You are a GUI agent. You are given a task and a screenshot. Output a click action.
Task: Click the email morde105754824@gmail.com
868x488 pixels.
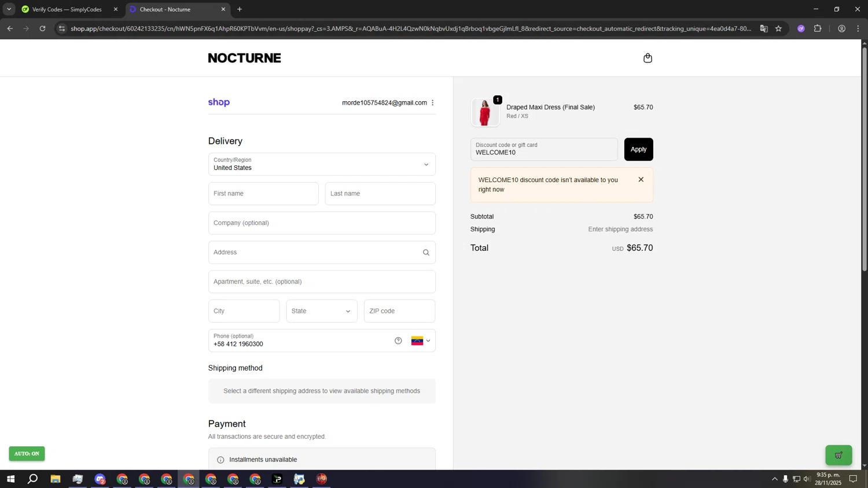(384, 103)
